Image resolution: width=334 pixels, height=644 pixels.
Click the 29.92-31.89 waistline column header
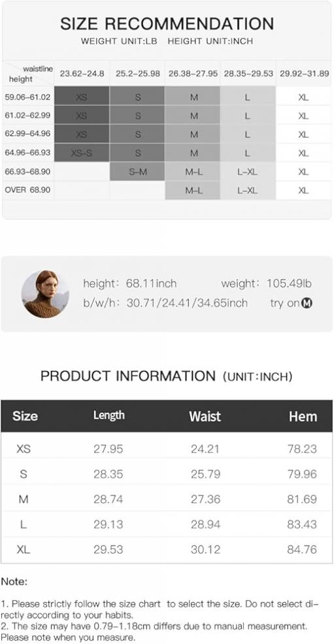tap(305, 74)
